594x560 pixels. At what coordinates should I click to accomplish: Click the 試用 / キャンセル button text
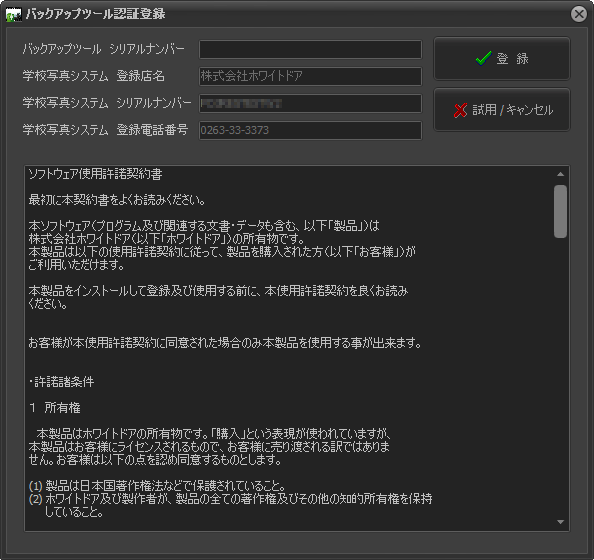513,110
